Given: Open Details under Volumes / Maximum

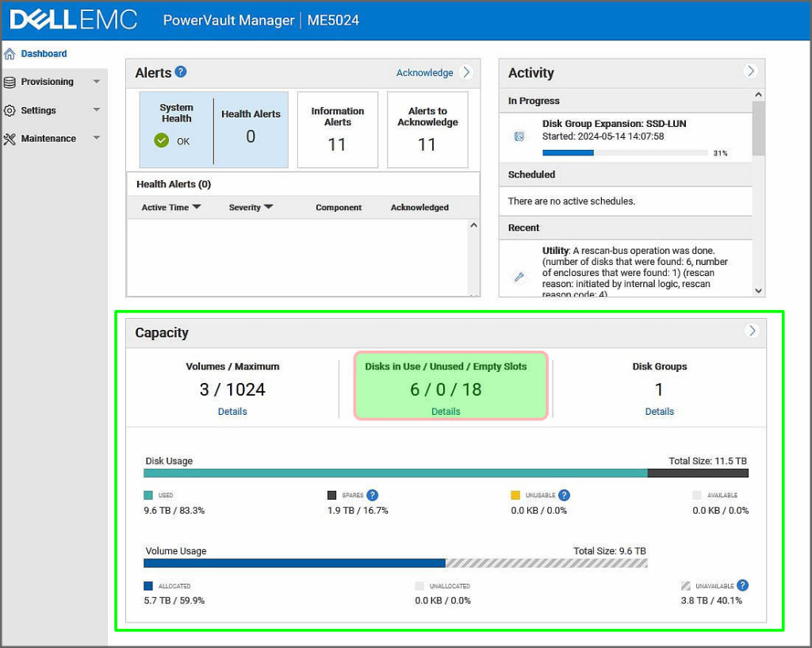Looking at the screenshot, I should point(232,412).
